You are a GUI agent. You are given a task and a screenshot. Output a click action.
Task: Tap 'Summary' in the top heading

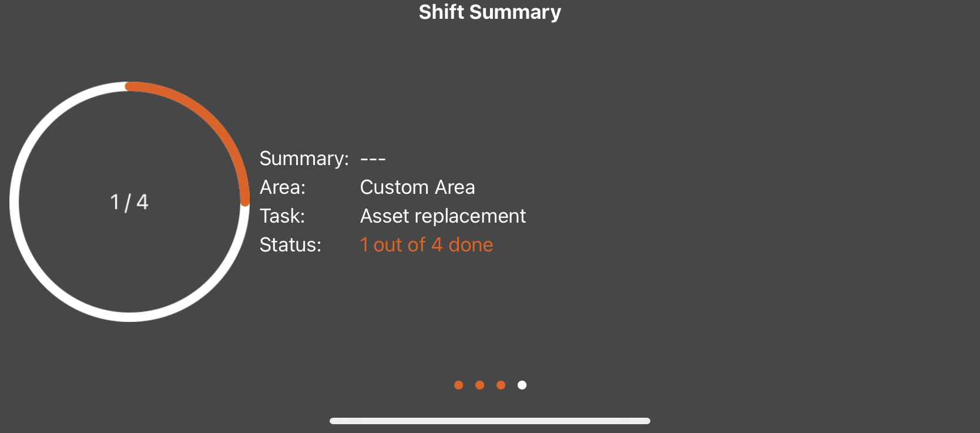point(515,12)
